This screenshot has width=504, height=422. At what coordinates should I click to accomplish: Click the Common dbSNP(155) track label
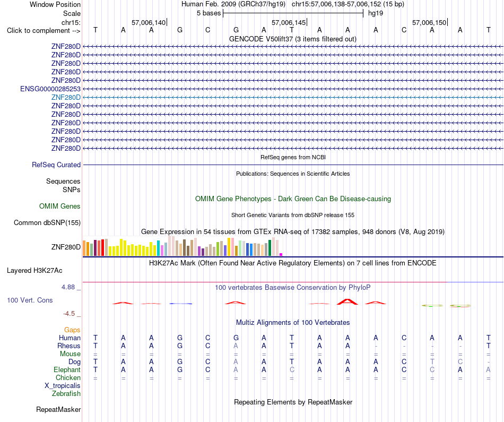coord(47,222)
